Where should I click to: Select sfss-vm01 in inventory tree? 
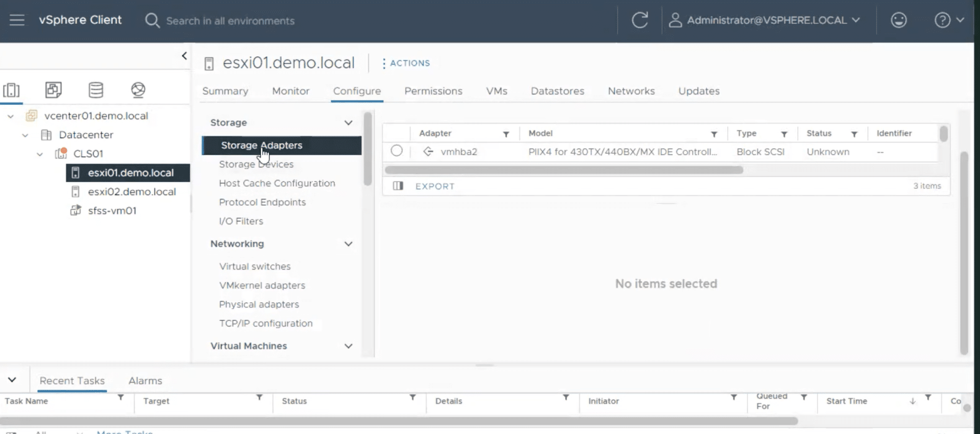(x=112, y=210)
